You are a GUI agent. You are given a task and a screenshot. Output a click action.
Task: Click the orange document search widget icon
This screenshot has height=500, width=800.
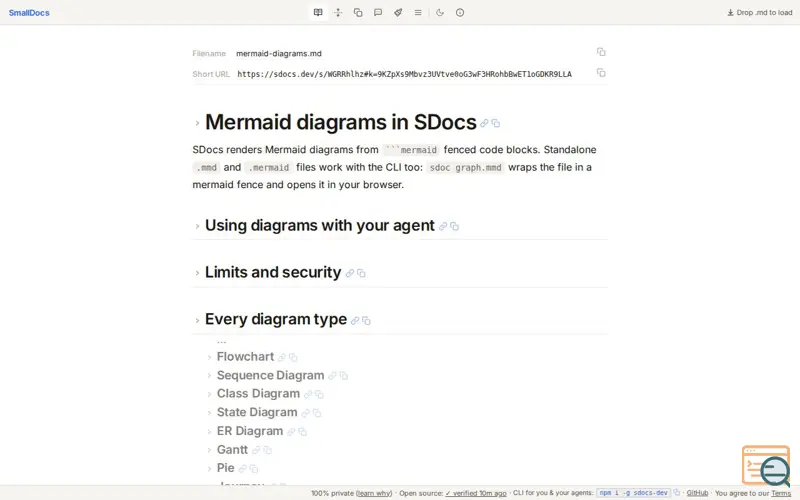(766, 465)
